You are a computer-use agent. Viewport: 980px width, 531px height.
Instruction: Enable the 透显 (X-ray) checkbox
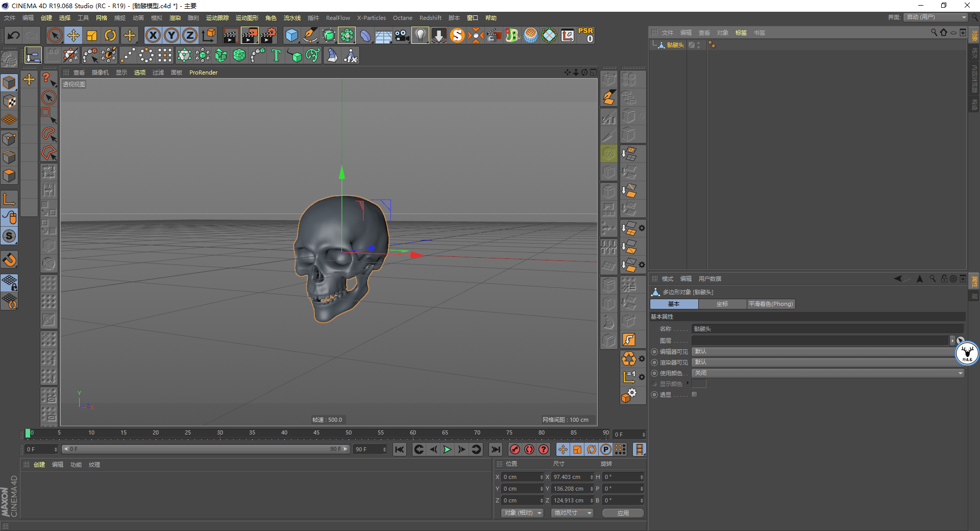tap(694, 395)
